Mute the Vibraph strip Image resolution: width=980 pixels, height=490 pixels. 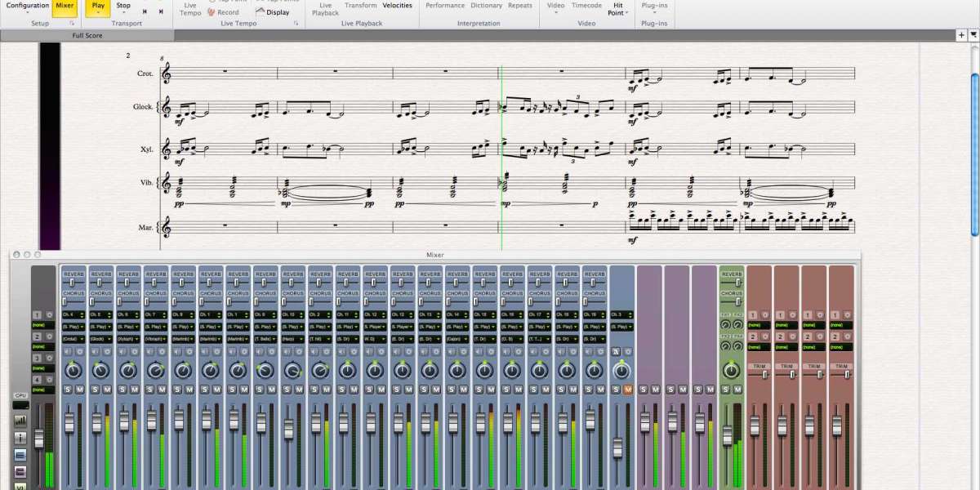(x=163, y=390)
